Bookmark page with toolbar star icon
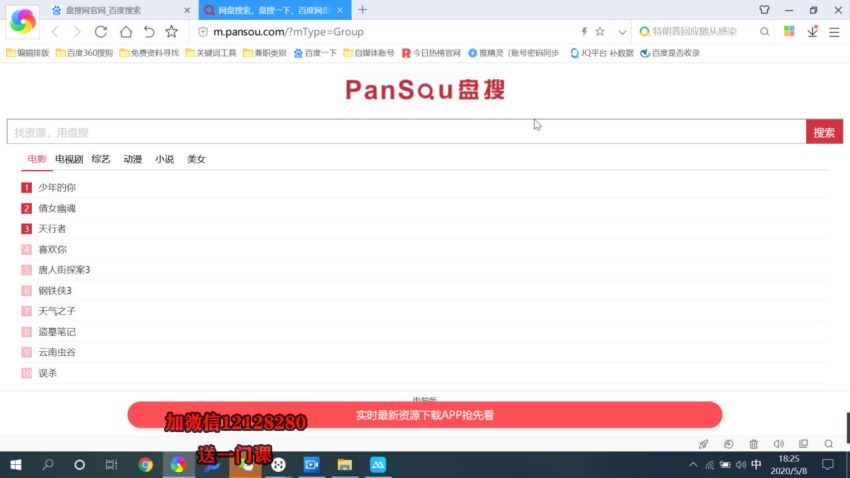 point(171,32)
